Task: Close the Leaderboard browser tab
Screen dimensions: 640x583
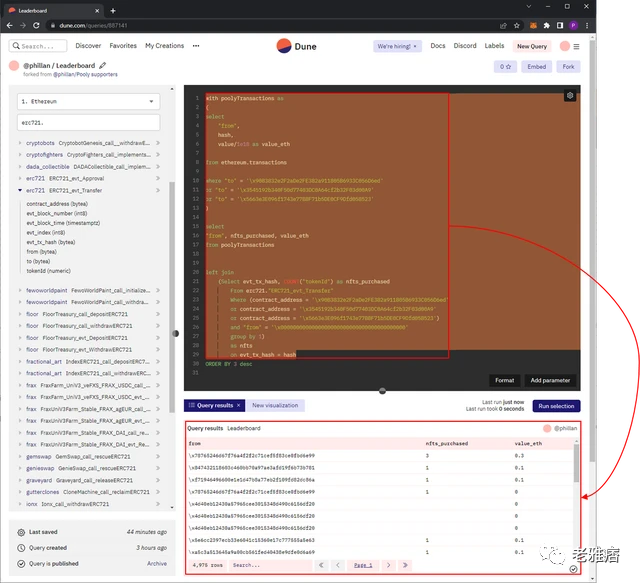Action: (x=97, y=11)
